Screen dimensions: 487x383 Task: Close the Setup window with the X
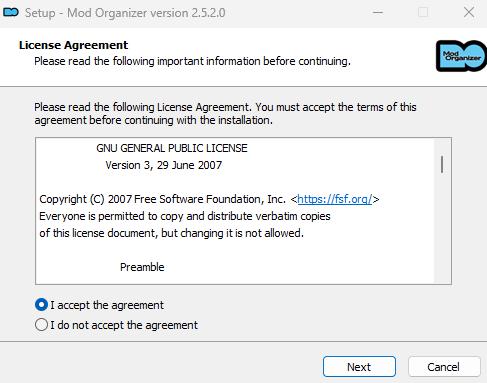coord(469,12)
